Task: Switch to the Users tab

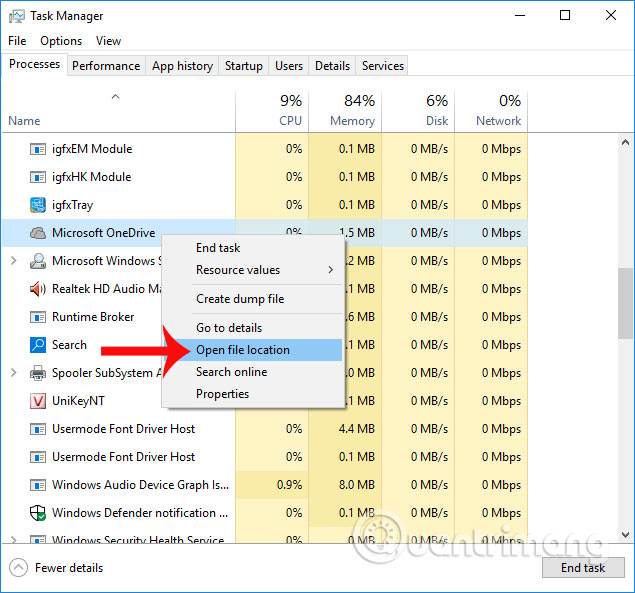Action: click(289, 66)
